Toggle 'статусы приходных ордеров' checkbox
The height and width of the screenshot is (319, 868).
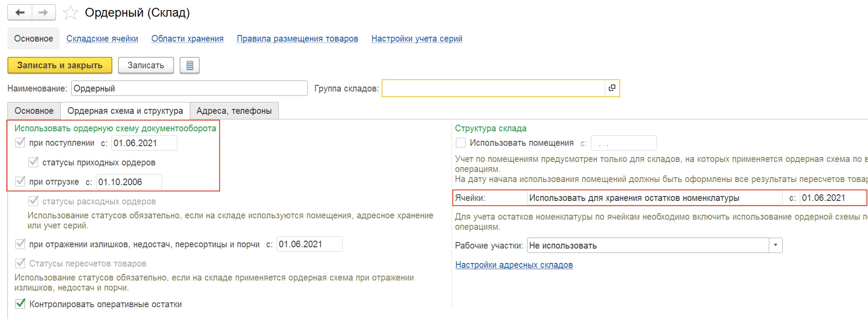coord(33,162)
